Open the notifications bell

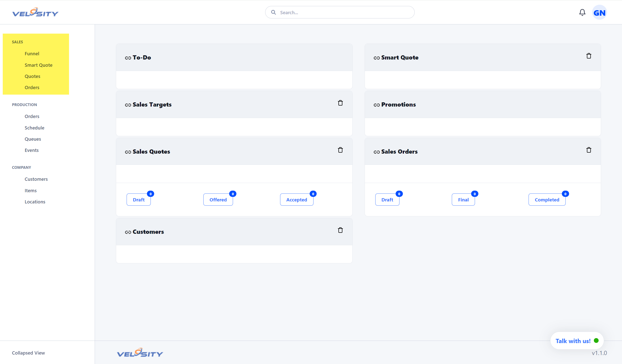pos(582,12)
